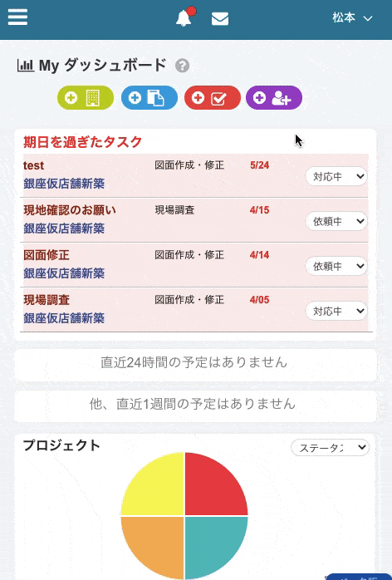Open 銀座仮店舗新築 link under 現場調査
This screenshot has height=580, width=392.
pyautogui.click(x=64, y=318)
